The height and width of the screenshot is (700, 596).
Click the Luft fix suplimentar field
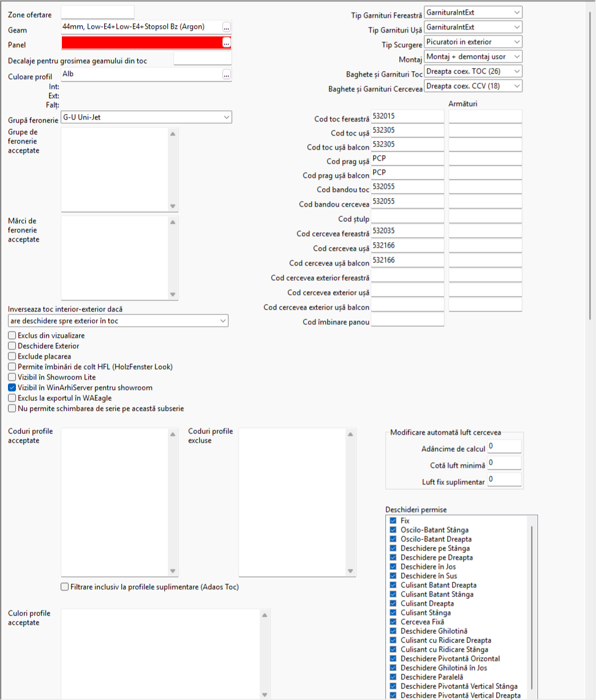tap(504, 479)
